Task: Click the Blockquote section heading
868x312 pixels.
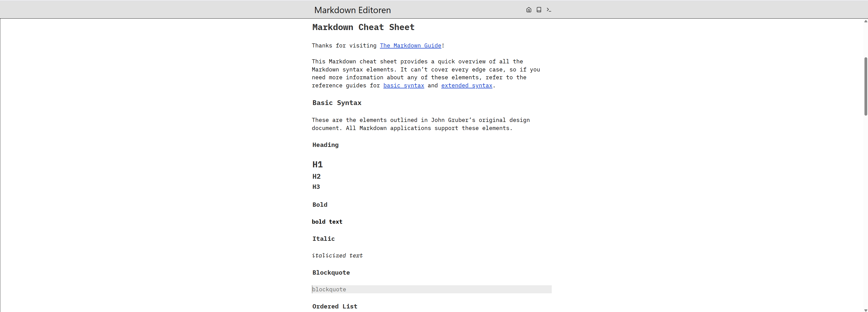Action: pyautogui.click(x=331, y=273)
